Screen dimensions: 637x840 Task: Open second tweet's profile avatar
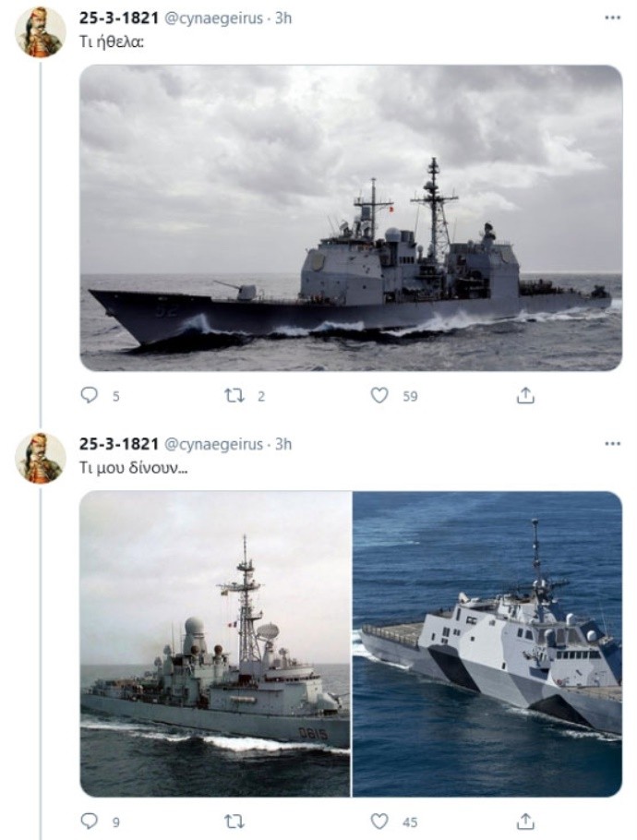(41, 458)
